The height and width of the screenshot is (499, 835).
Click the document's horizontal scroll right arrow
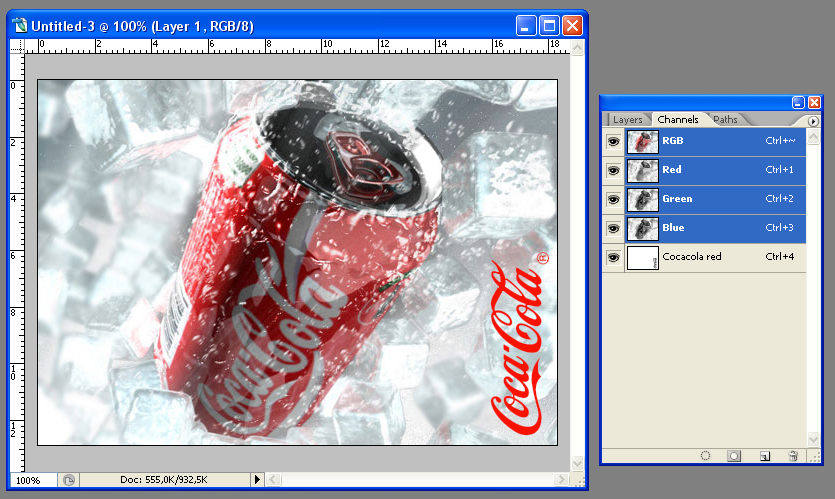pos(561,479)
